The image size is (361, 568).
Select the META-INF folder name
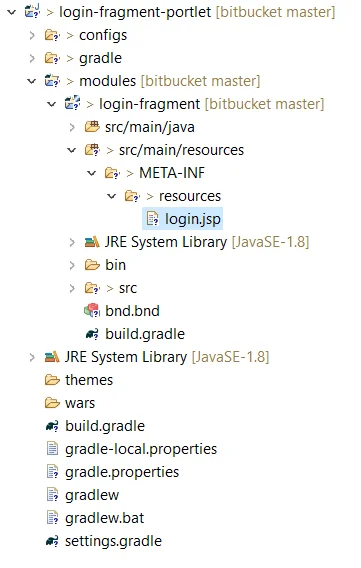(x=172, y=173)
